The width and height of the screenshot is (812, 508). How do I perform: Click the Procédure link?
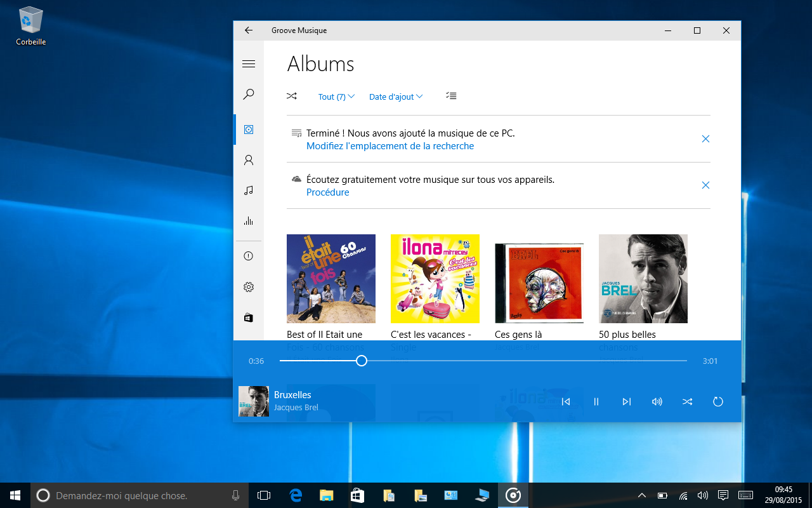[x=327, y=192]
